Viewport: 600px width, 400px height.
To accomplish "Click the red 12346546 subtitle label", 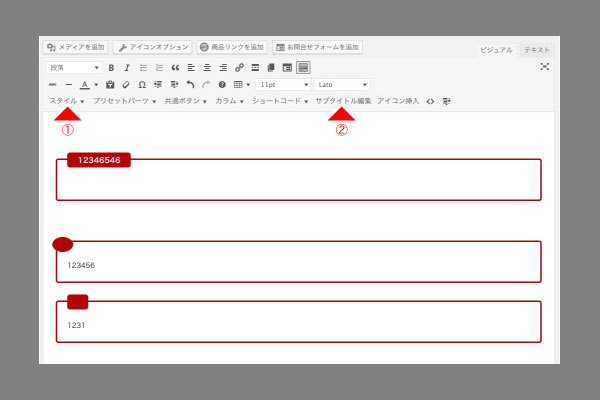I will (99, 160).
